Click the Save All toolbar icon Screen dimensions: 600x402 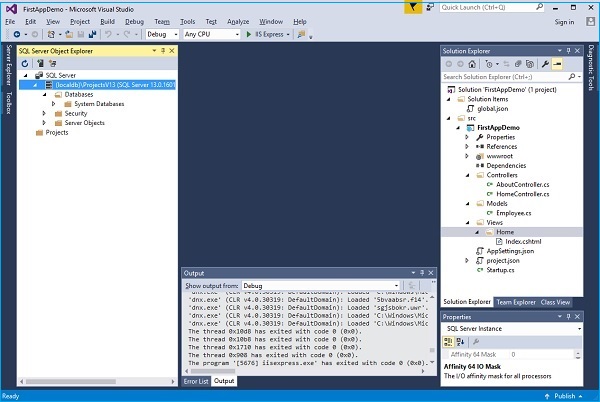coord(92,34)
